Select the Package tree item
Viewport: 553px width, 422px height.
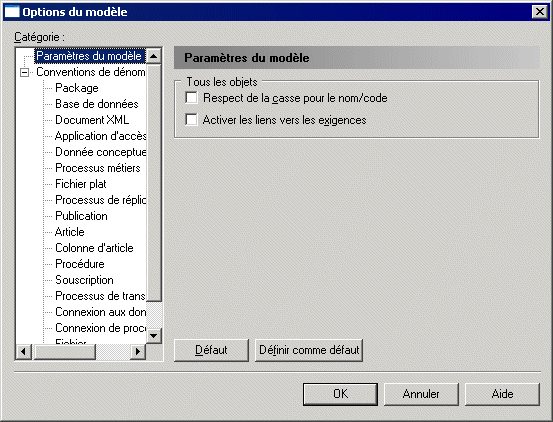click(x=77, y=88)
